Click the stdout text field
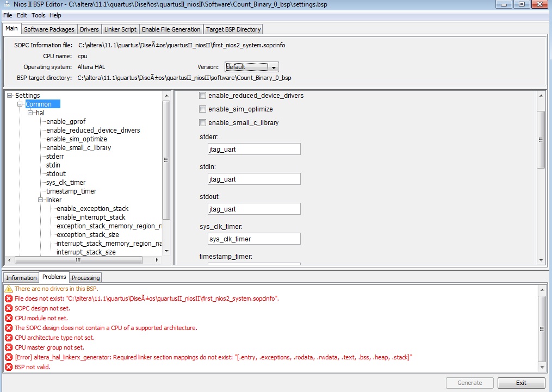 click(x=254, y=209)
